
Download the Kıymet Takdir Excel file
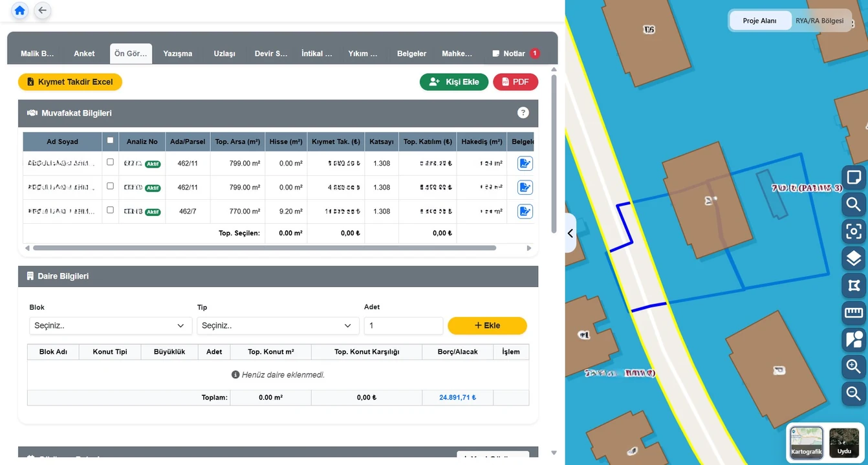click(70, 82)
